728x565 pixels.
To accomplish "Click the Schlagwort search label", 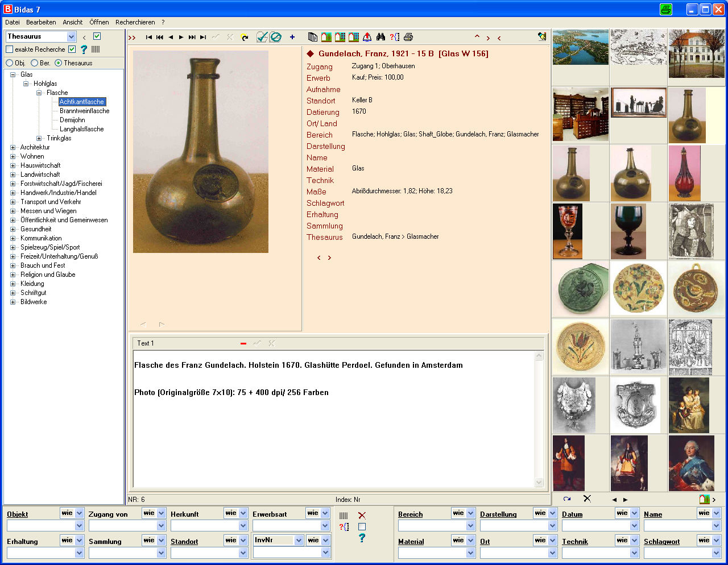I will pos(661,542).
